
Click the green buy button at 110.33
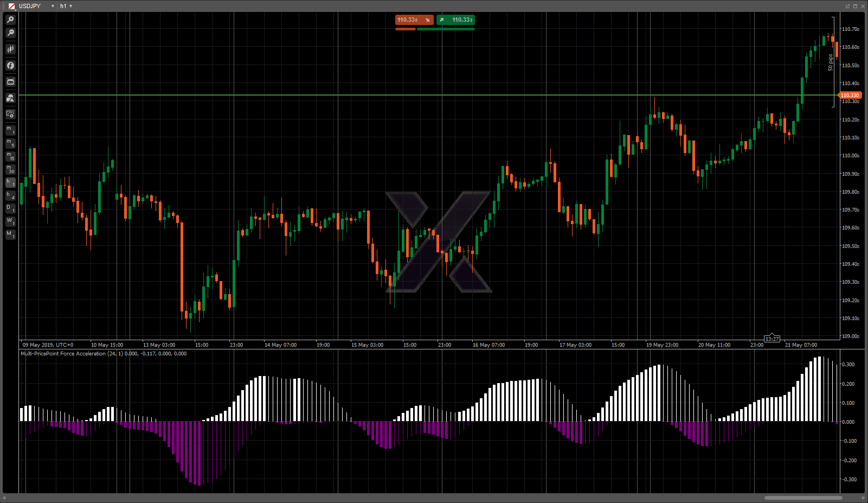456,20
